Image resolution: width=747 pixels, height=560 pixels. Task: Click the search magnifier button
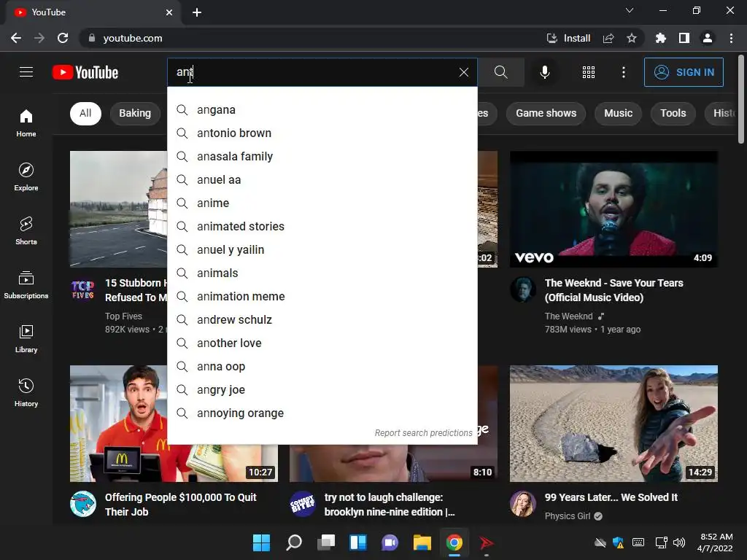500,72
